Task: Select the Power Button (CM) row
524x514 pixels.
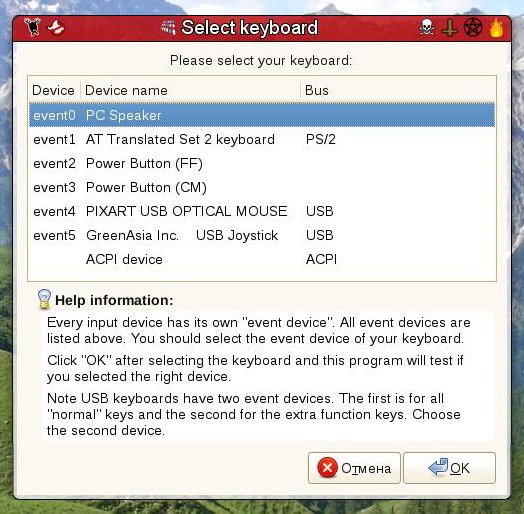Action: (x=262, y=187)
